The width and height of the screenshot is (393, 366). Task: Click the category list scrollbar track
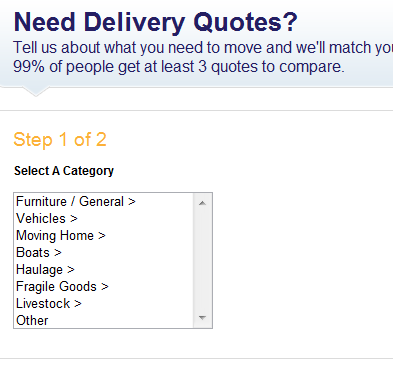pyautogui.click(x=202, y=260)
